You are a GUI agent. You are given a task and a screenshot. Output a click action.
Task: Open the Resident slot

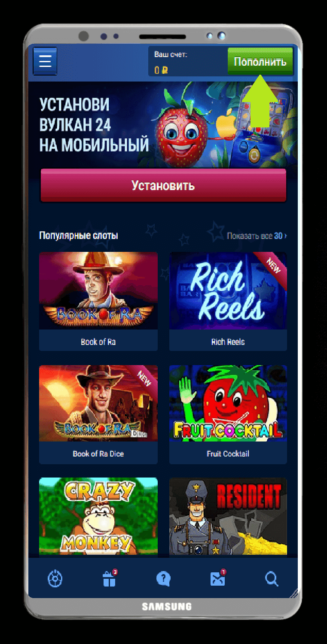pos(228,516)
